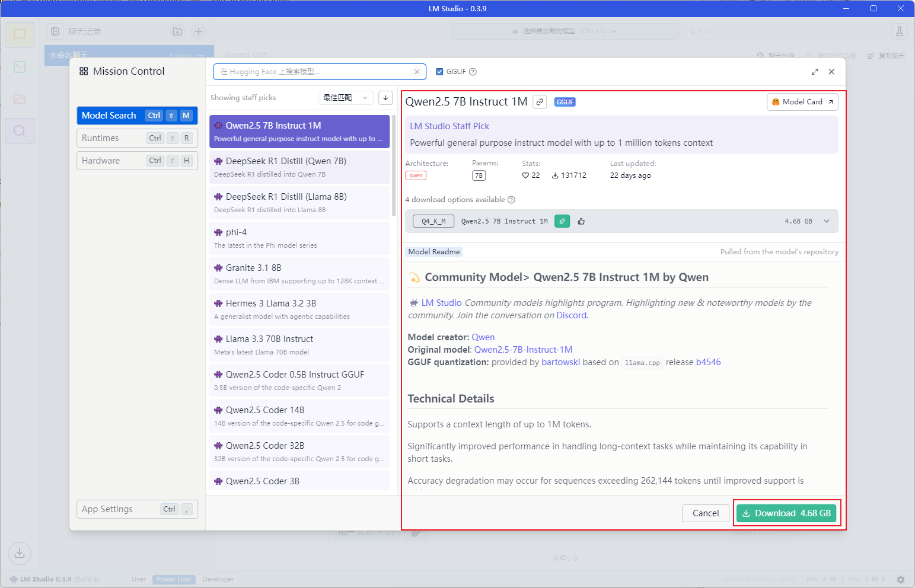Select DeepSeek R1 Distill (Qwen 7B)
Screen dimensions: 915x588
[x=299, y=167]
